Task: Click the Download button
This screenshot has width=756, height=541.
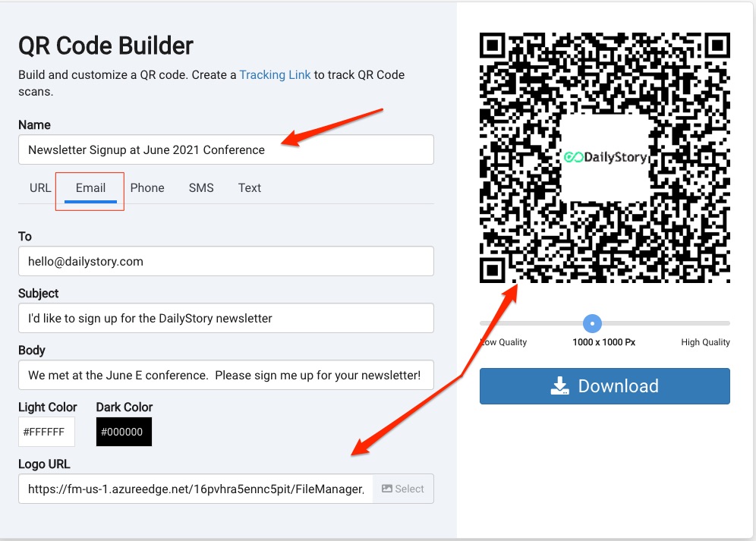Action: tap(605, 386)
